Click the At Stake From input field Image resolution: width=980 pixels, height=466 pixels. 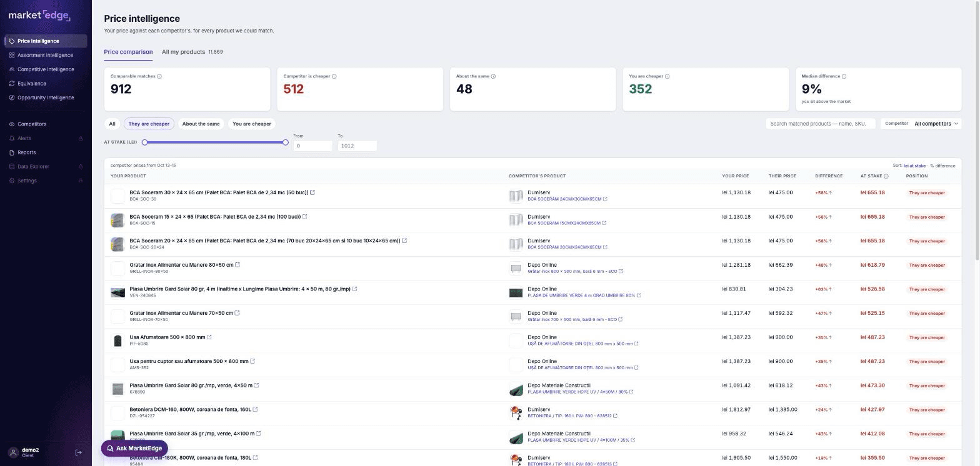[312, 146]
